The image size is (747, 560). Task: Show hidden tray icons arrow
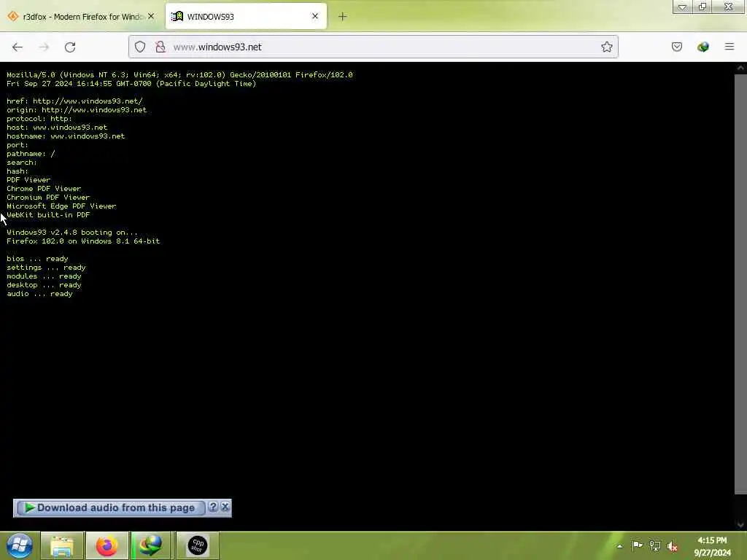pyautogui.click(x=620, y=546)
